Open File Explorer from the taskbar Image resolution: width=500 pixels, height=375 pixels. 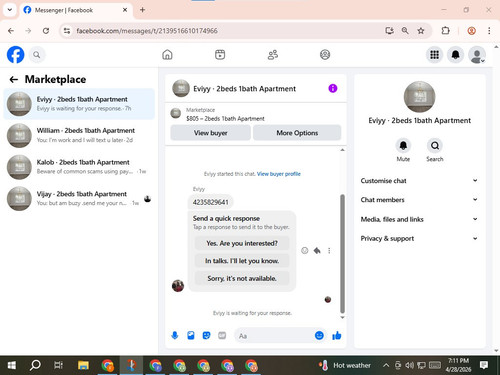83,365
